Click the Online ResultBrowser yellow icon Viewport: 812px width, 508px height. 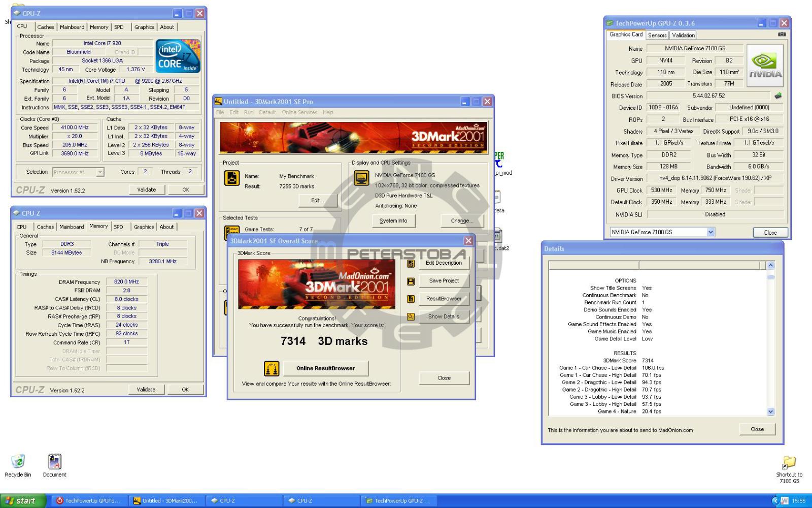[x=272, y=368]
